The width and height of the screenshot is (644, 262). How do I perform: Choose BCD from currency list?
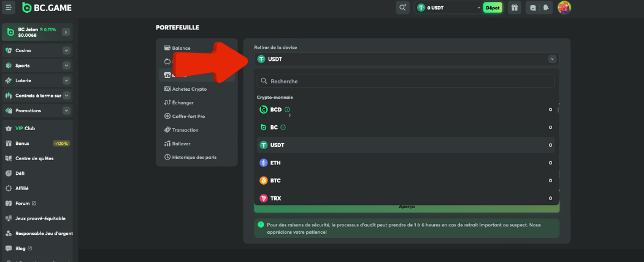406,110
